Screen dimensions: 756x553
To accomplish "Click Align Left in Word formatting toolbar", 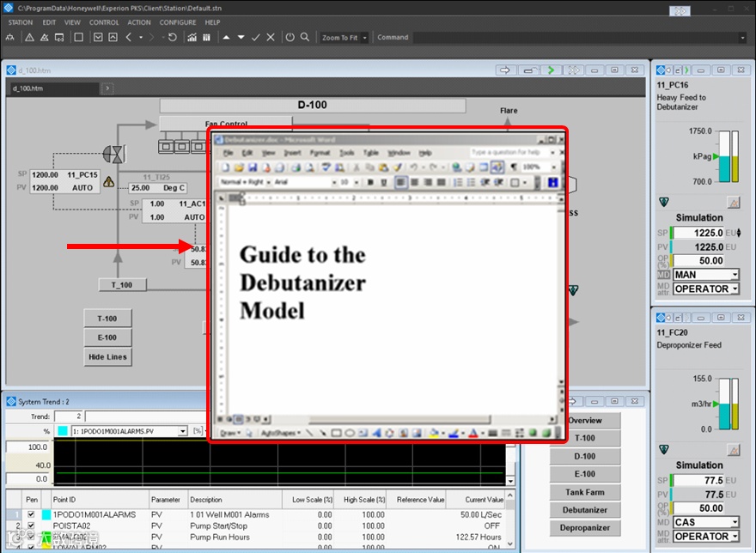I will [x=400, y=182].
